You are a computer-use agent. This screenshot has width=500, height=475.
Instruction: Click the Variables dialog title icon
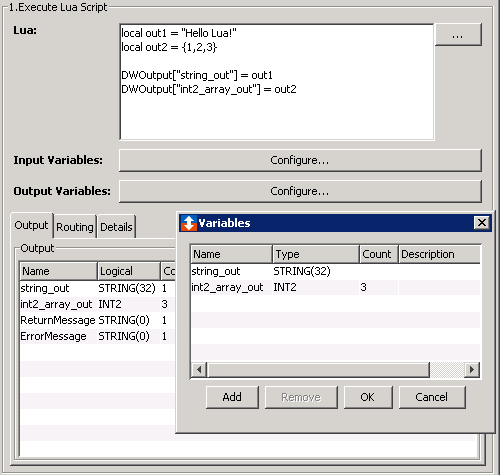tap(189, 223)
